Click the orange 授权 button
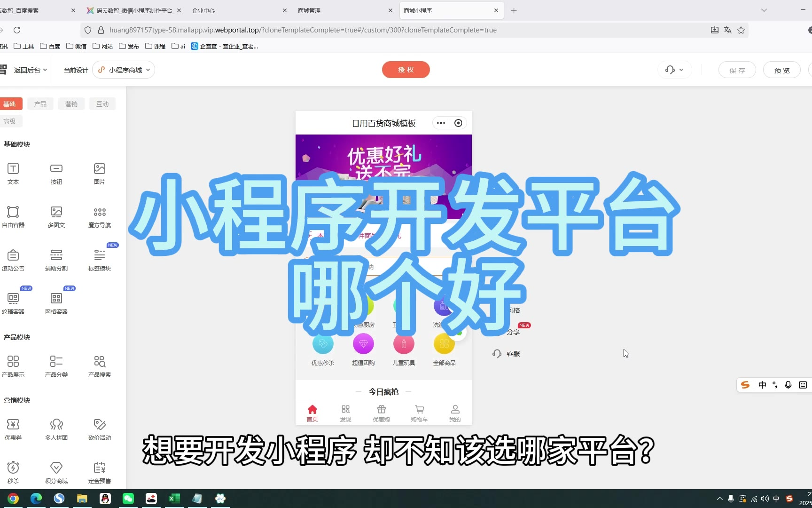The height and width of the screenshot is (508, 812). pos(406,70)
